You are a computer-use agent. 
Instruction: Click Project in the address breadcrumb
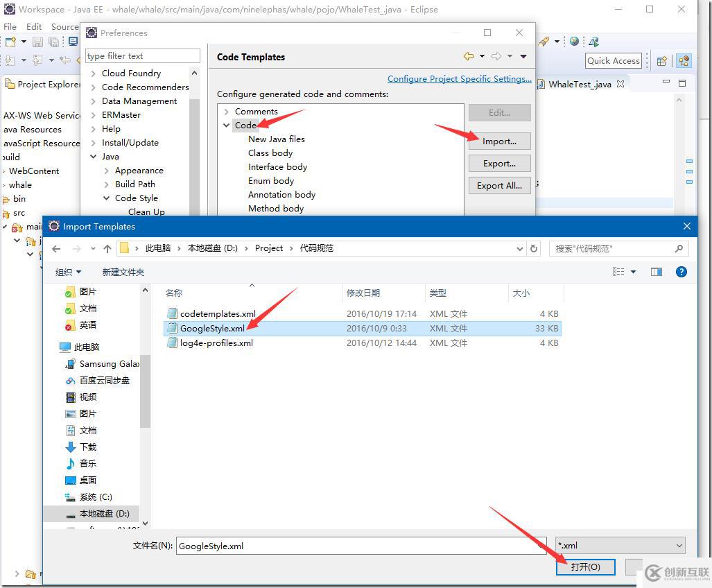tap(269, 248)
